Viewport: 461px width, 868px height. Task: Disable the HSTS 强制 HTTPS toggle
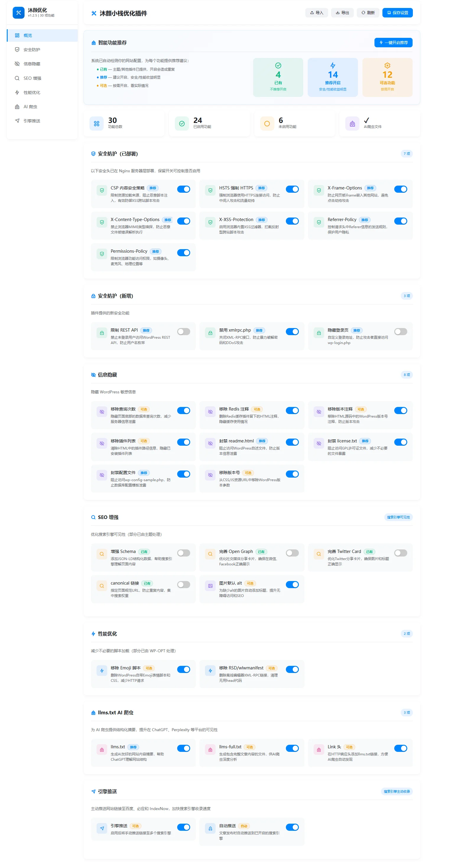click(x=292, y=189)
